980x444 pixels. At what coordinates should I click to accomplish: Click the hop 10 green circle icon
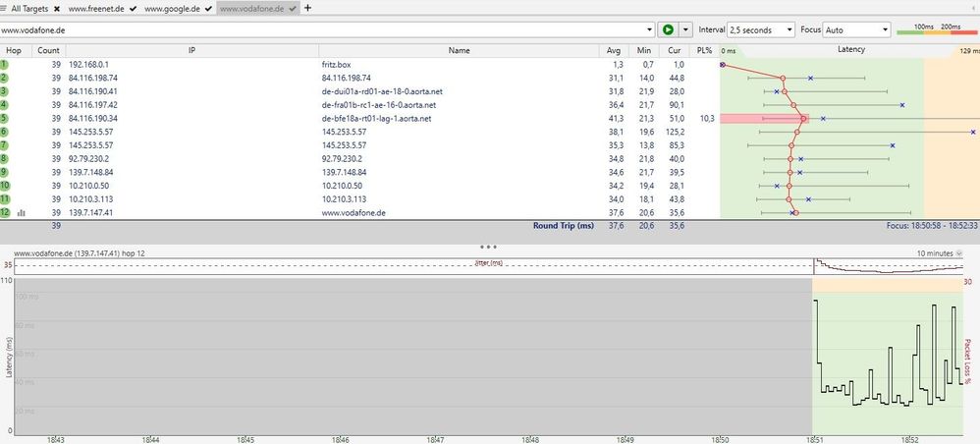4,185
